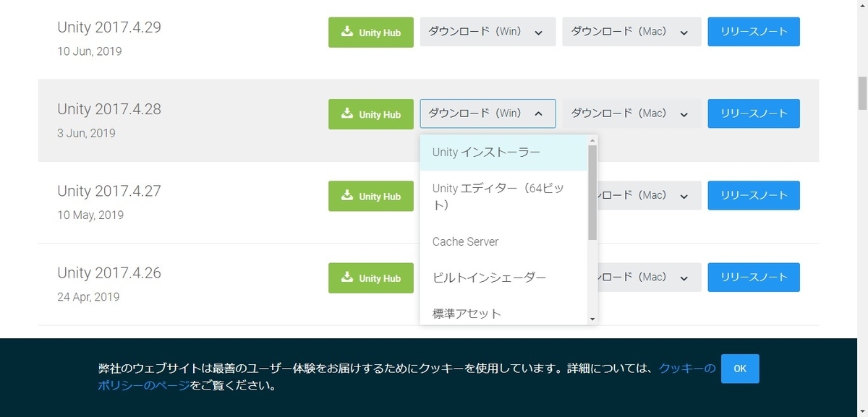Accept cookies with the OK button
The image size is (868, 417).
(740, 369)
